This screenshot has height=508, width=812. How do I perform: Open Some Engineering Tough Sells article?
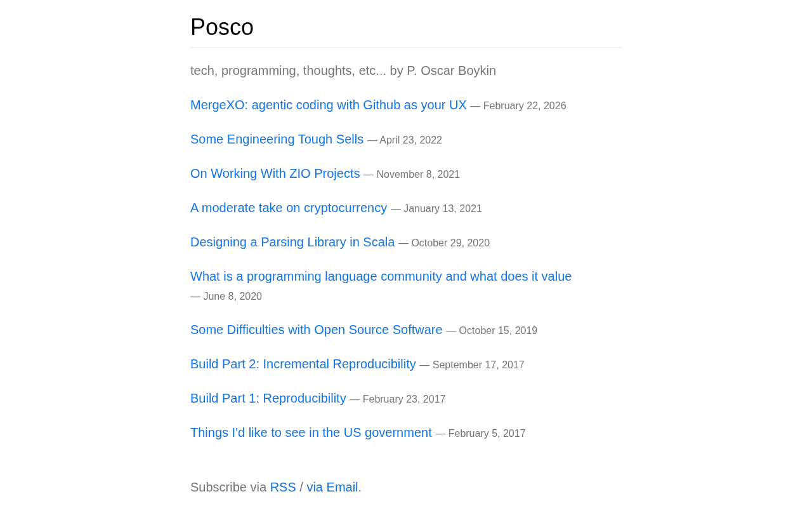(277, 140)
